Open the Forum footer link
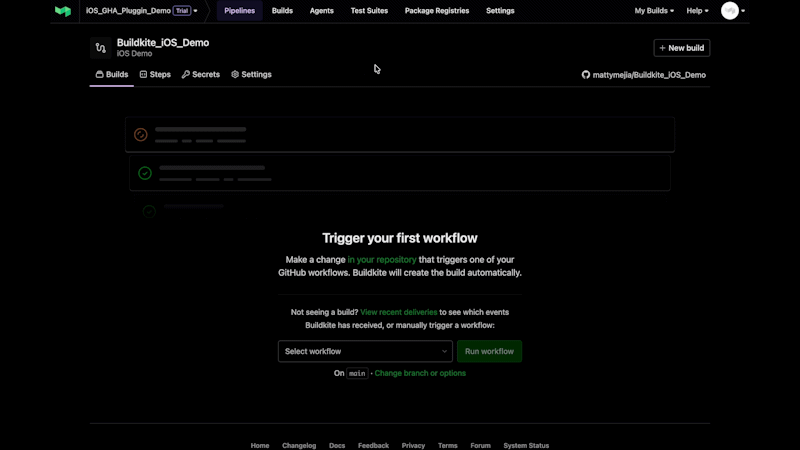The width and height of the screenshot is (800, 450). pos(480,445)
